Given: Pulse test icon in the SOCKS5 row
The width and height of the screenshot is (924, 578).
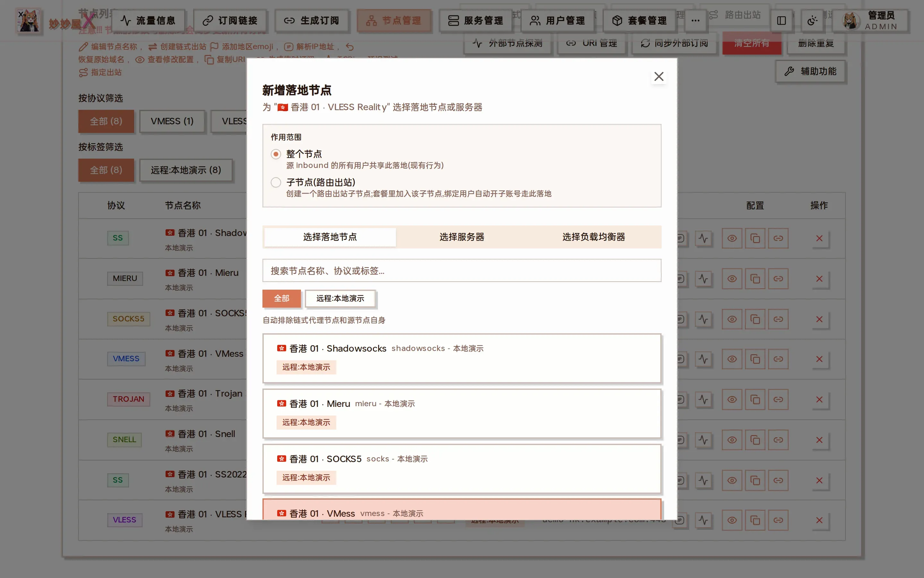Looking at the screenshot, I should tap(703, 319).
